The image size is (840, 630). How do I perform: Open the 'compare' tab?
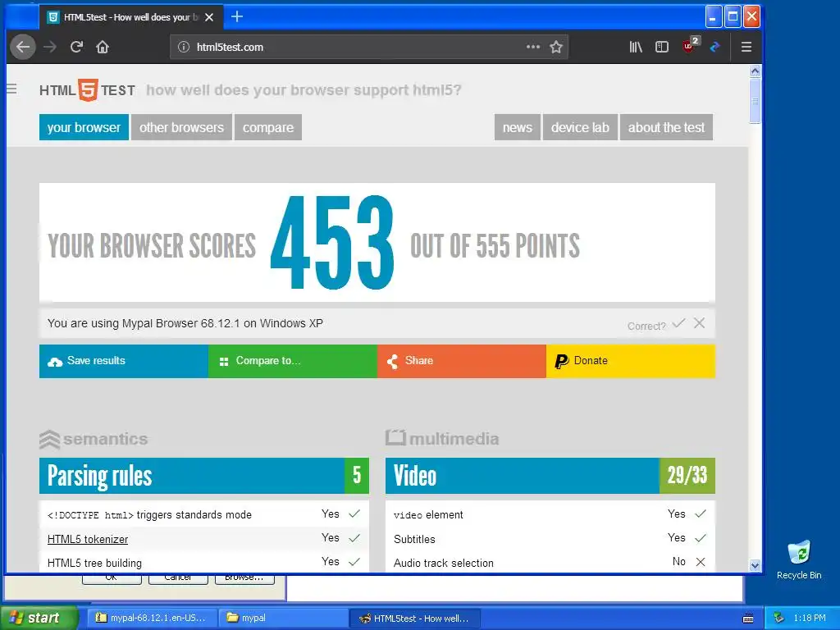[x=268, y=127]
